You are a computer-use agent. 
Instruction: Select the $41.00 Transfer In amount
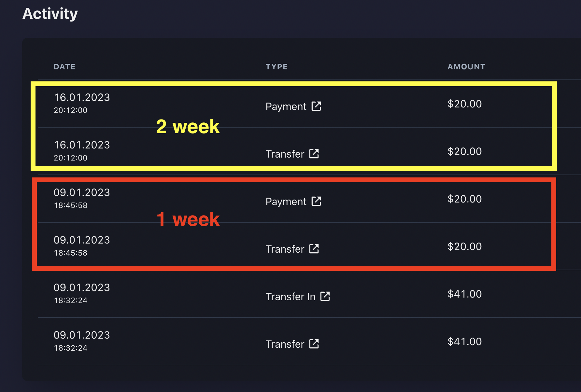[465, 294]
